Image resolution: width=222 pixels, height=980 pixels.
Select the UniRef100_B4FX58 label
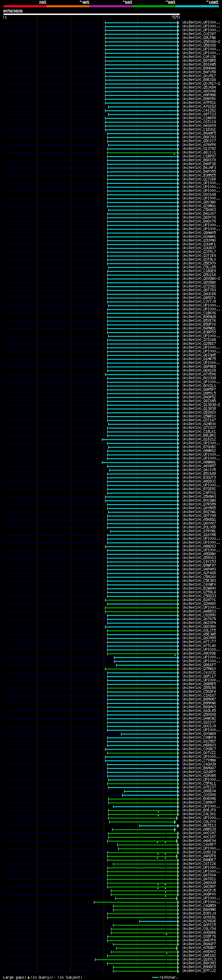click(x=199, y=72)
